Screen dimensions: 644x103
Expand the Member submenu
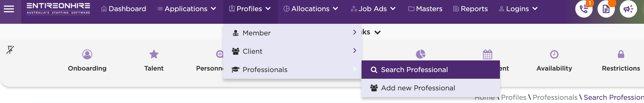292,33
